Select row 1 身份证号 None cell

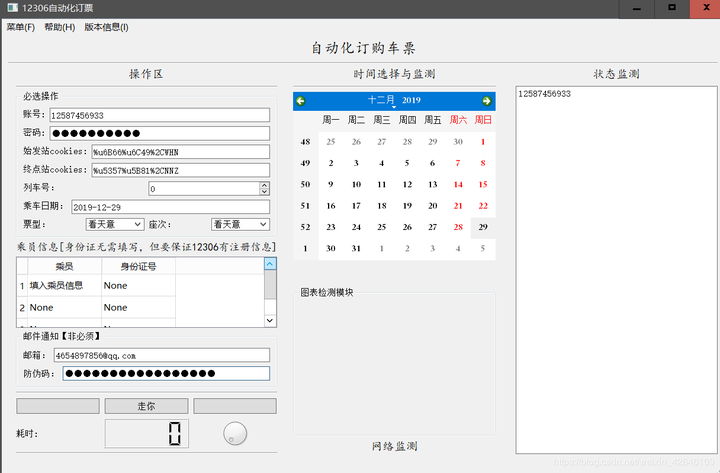(x=138, y=286)
